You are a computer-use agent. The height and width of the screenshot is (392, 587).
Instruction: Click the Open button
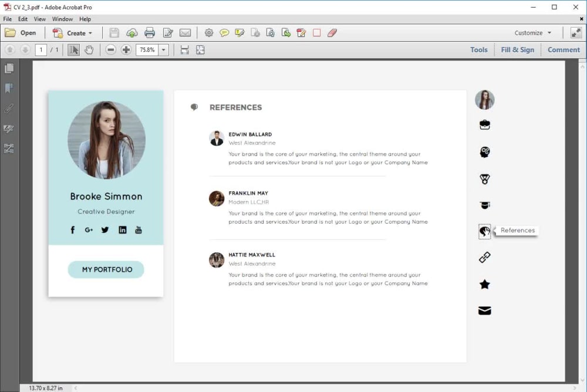(22, 33)
